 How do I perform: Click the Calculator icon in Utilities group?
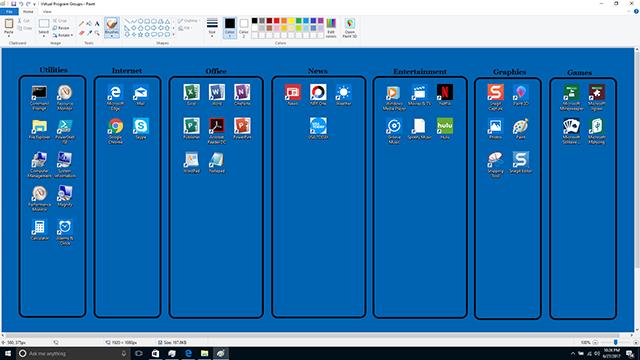(x=40, y=227)
